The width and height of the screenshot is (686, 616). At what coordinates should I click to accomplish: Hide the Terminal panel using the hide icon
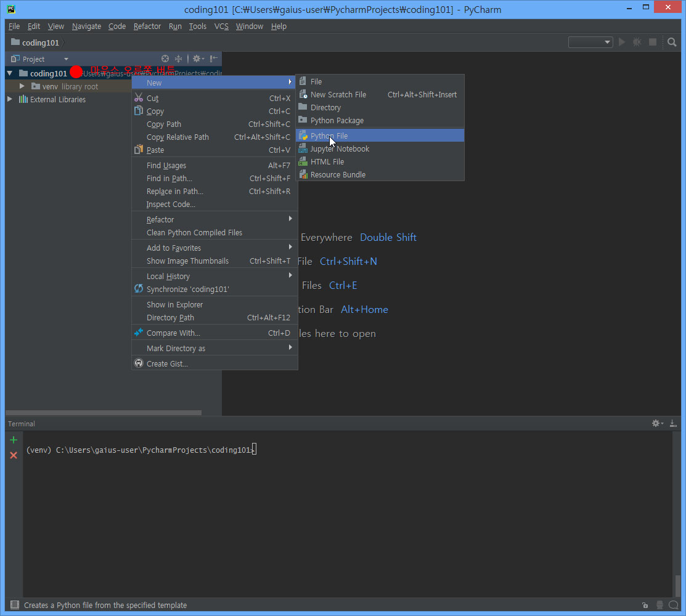(x=673, y=423)
